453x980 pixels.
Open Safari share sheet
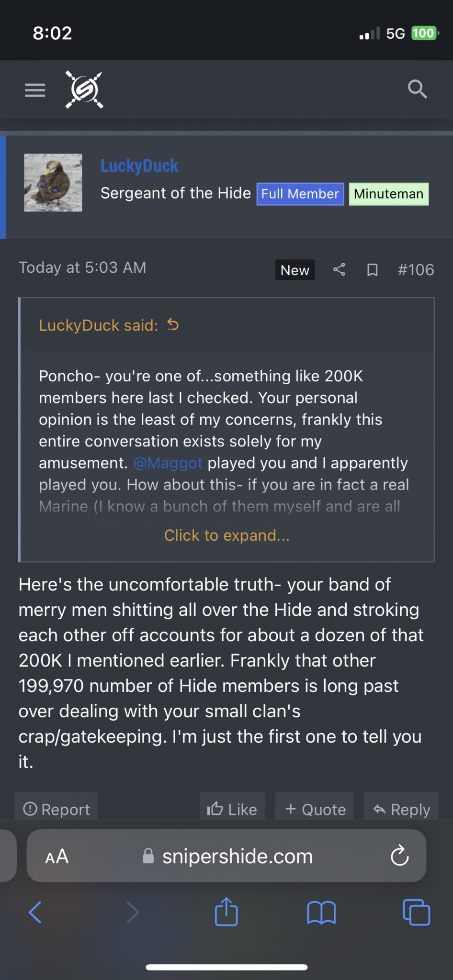point(226,912)
